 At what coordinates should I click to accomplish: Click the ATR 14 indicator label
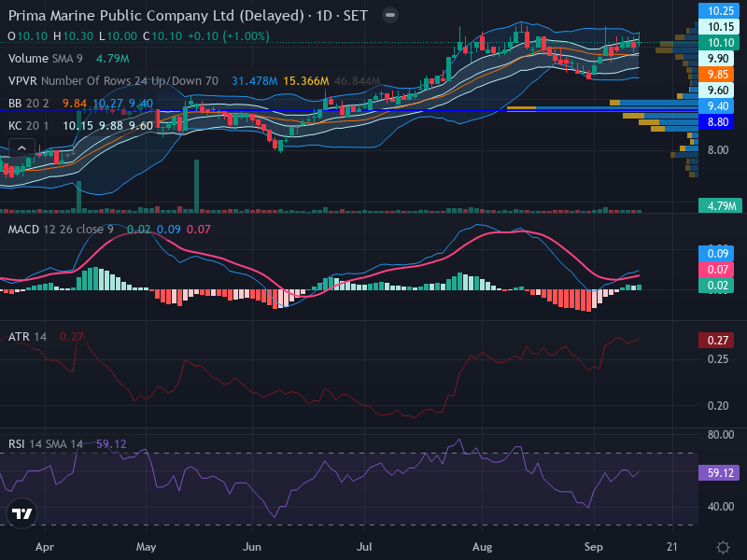(x=28, y=337)
